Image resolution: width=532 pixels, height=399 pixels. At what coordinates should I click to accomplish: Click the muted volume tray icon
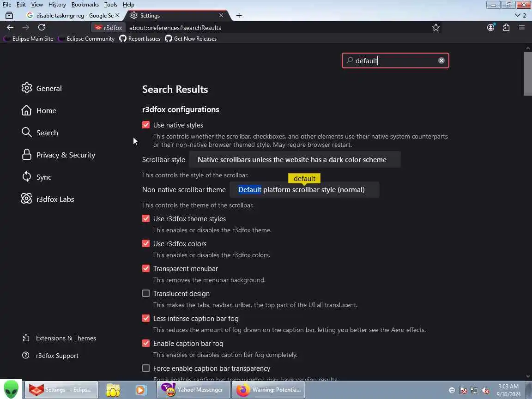coord(485,391)
